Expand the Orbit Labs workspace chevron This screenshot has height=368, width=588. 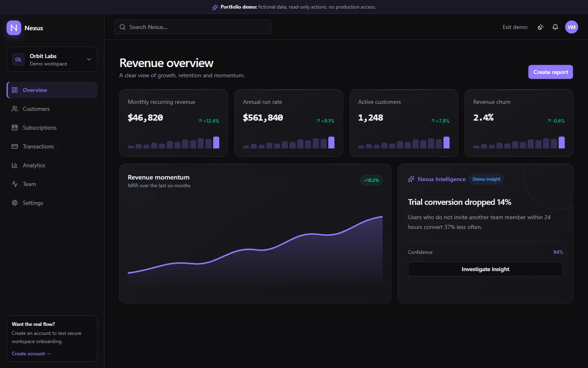(89, 59)
